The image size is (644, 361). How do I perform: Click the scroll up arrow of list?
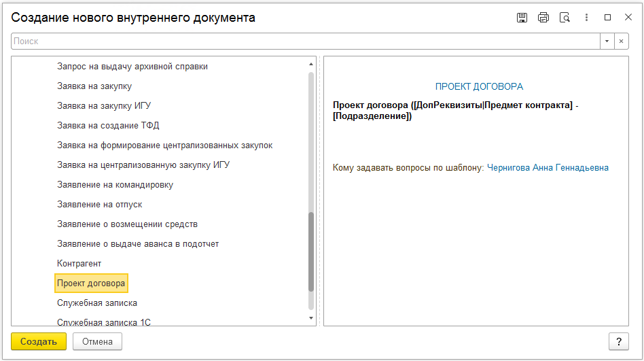tap(311, 64)
